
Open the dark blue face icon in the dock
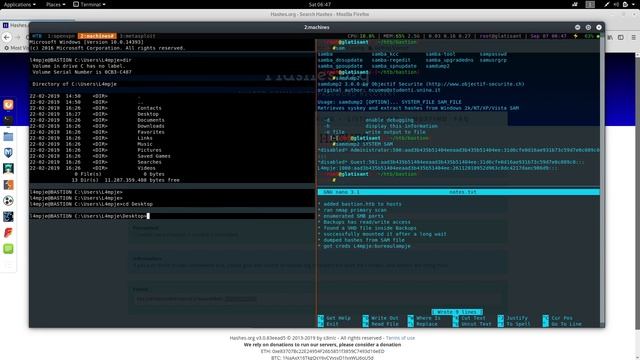tap(8, 217)
